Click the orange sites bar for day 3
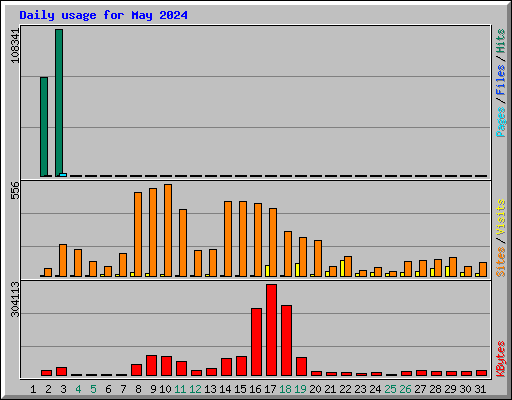 coord(63,260)
